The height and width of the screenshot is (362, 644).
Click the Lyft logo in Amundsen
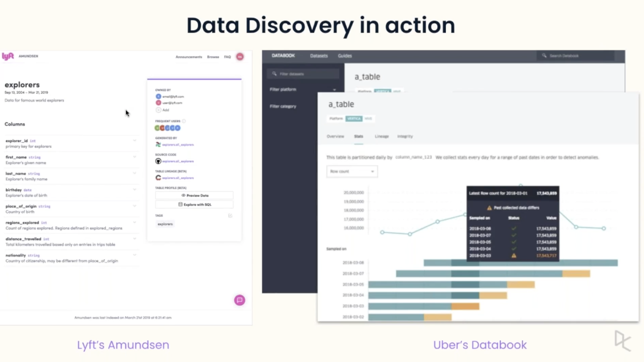(8, 56)
